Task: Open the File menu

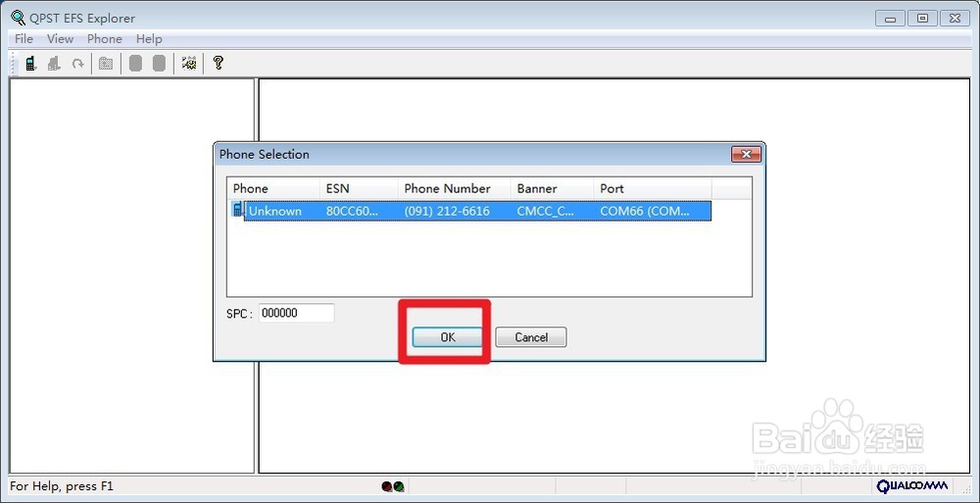Action: click(x=24, y=39)
